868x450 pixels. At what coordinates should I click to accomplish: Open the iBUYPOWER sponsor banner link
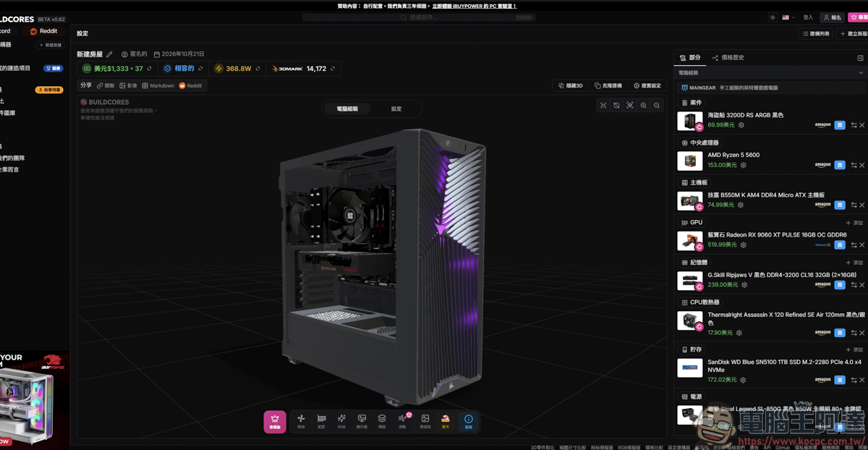pos(474,6)
